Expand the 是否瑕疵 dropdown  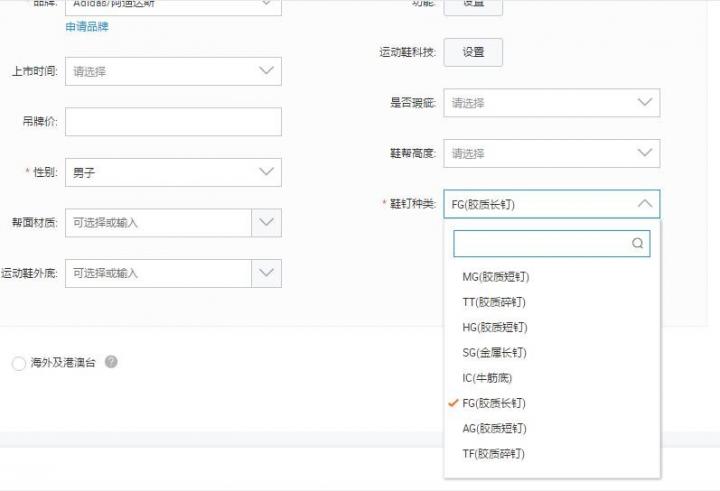(x=551, y=103)
